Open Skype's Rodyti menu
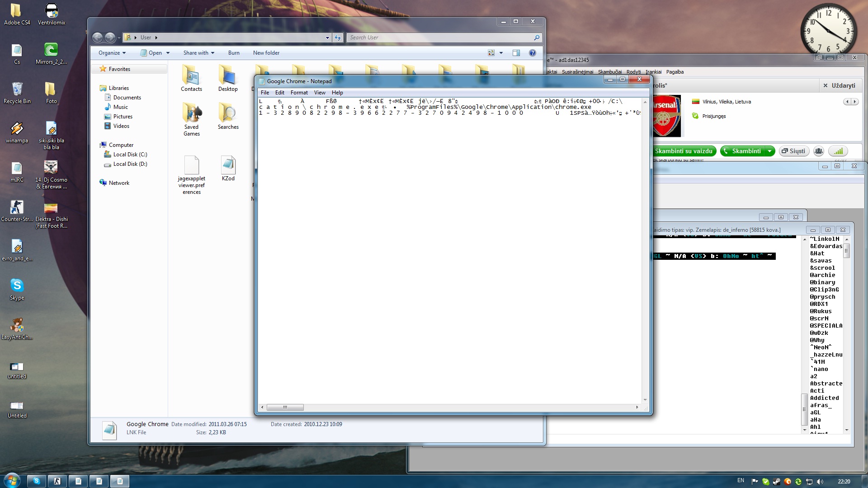Image resolution: width=868 pixels, height=488 pixels. click(633, 72)
